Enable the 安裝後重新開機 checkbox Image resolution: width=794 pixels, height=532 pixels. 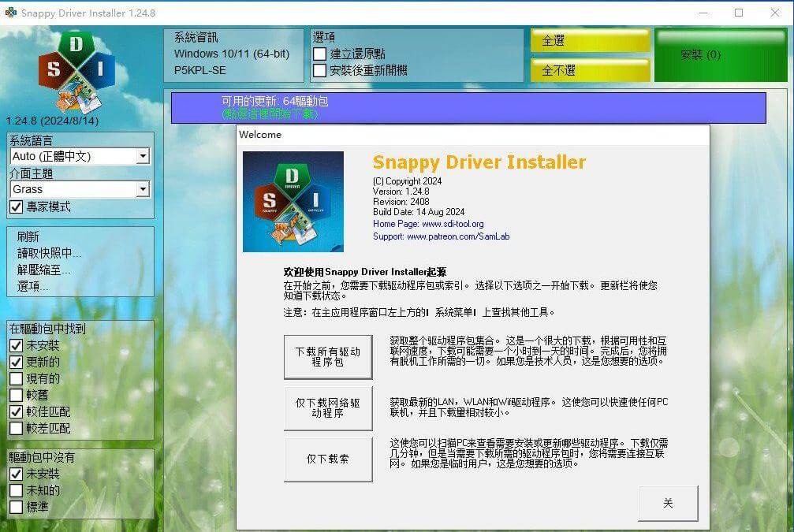pos(319,70)
